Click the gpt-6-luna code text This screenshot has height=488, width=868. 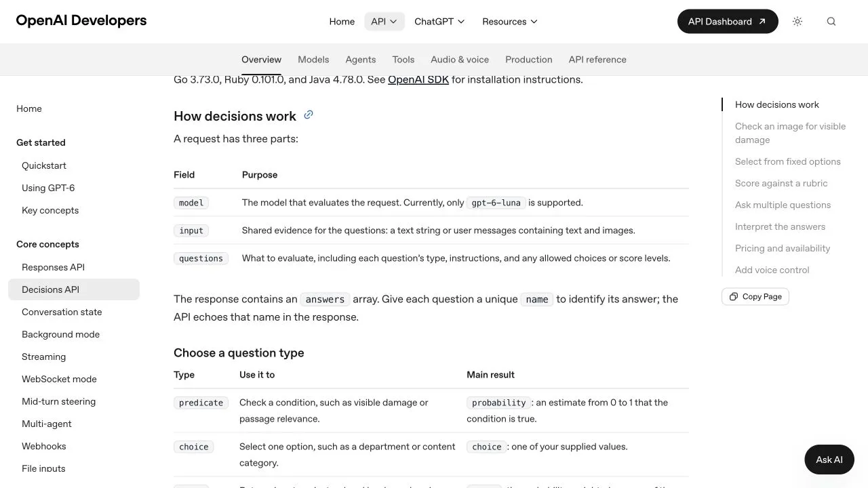(496, 203)
